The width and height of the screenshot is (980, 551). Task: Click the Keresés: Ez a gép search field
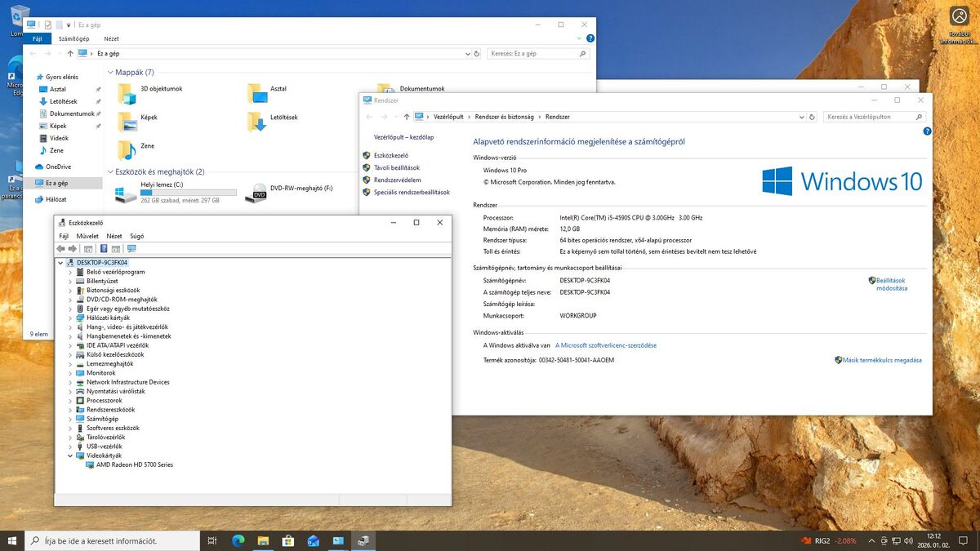(x=537, y=53)
